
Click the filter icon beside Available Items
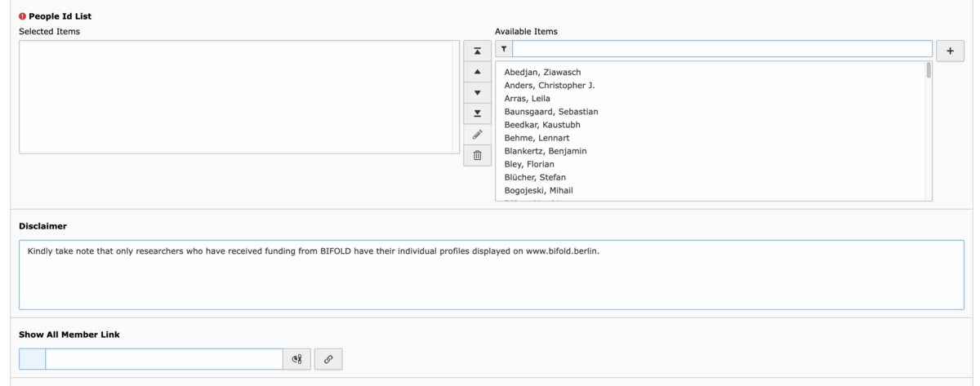[x=504, y=50]
